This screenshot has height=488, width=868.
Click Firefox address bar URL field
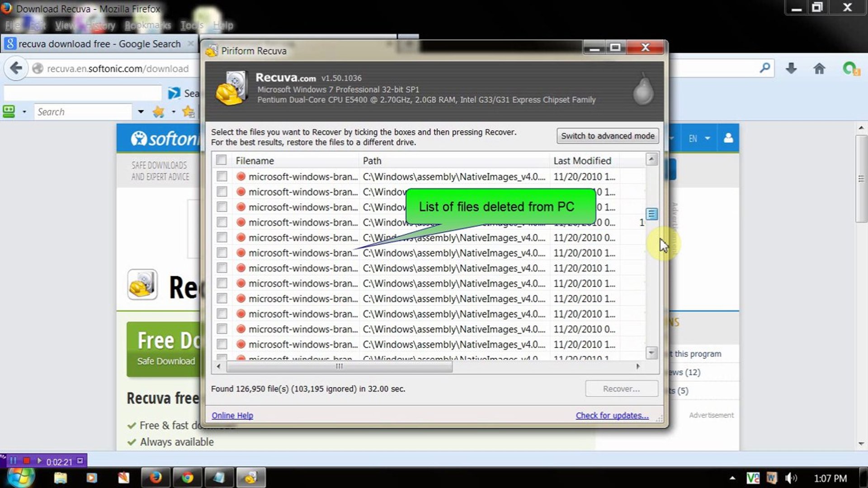(118, 69)
